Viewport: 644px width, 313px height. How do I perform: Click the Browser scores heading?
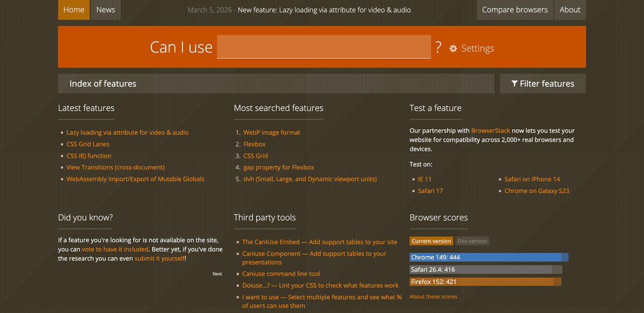(x=438, y=218)
